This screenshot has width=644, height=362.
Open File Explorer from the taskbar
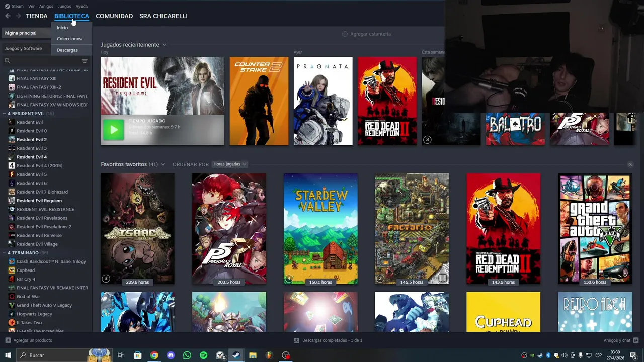(253, 355)
